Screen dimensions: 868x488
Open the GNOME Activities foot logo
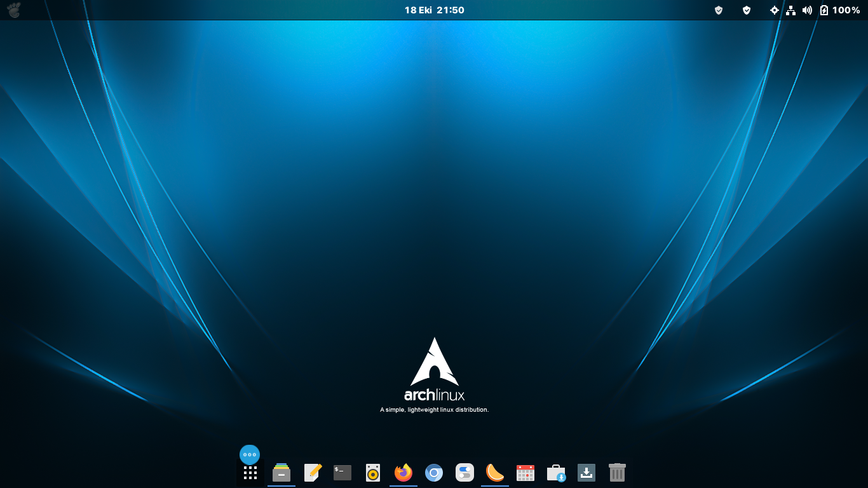[13, 10]
